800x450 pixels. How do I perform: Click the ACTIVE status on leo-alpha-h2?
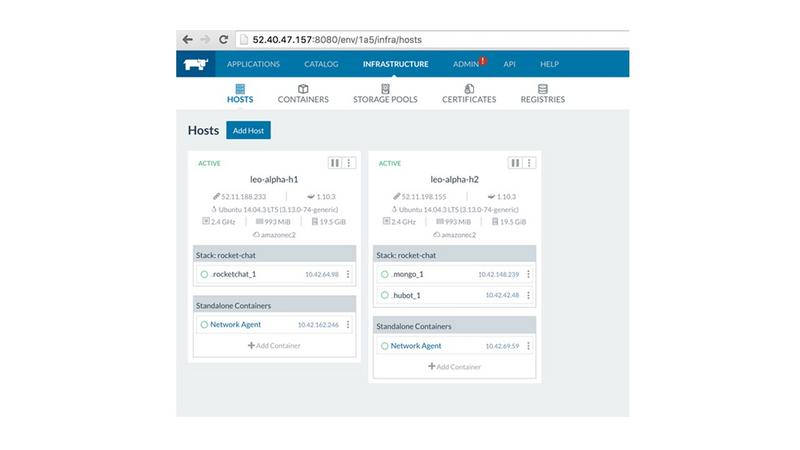point(390,163)
